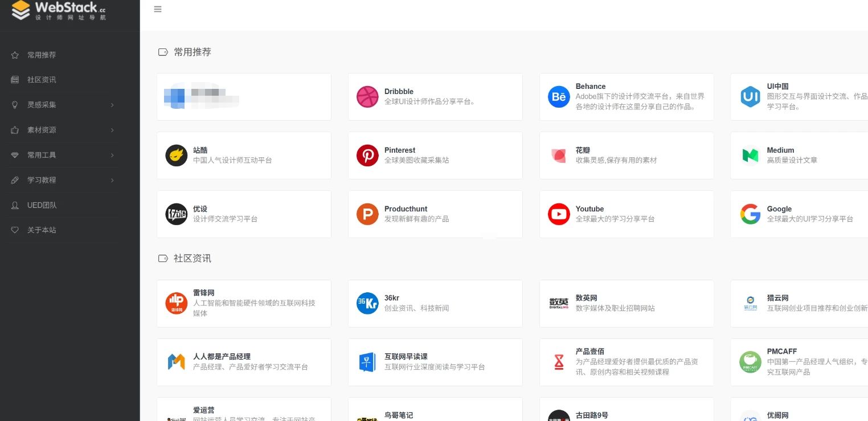Click the Behance icon

coord(559,97)
